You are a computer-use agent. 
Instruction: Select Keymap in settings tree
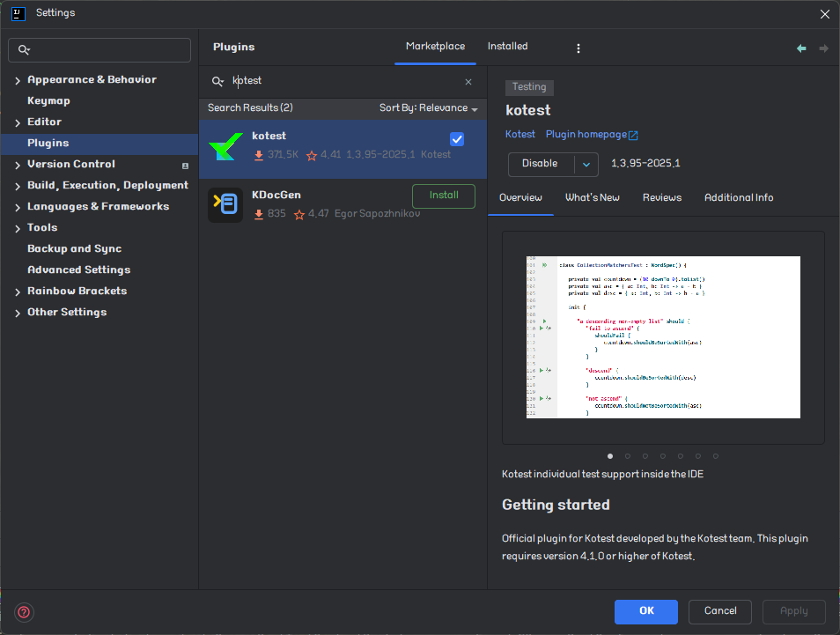[x=48, y=101]
